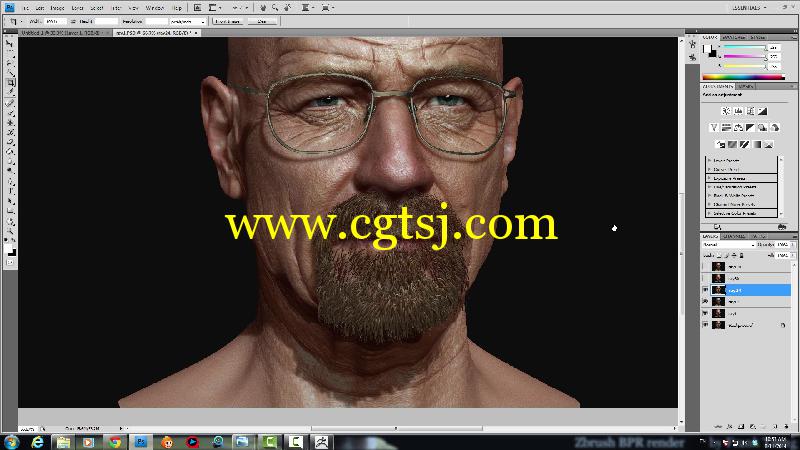Add a Levels adjustment
800x450 pixels.
coord(738,111)
